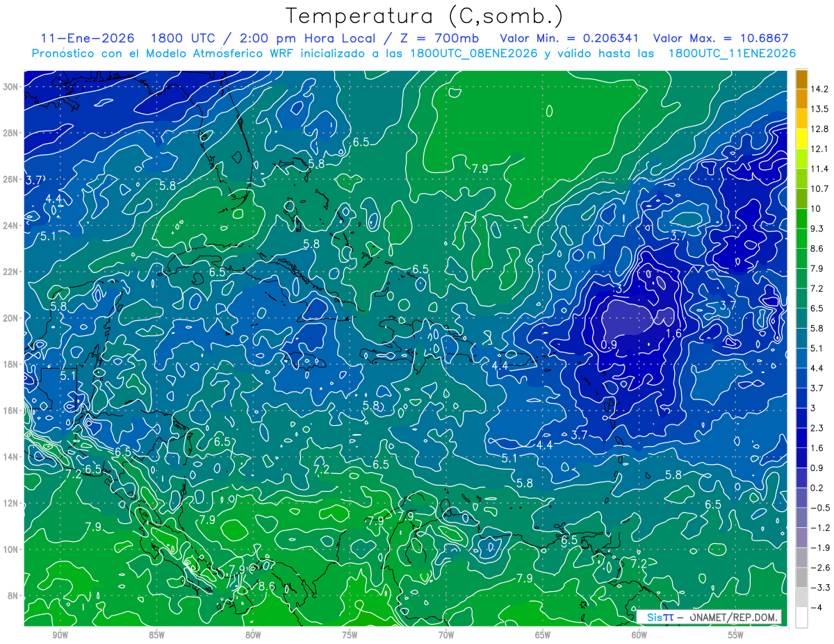The width and height of the screenshot is (834, 644).
Task: Click the "ONAMET/REP.DOM." credit label
Action: (733, 618)
